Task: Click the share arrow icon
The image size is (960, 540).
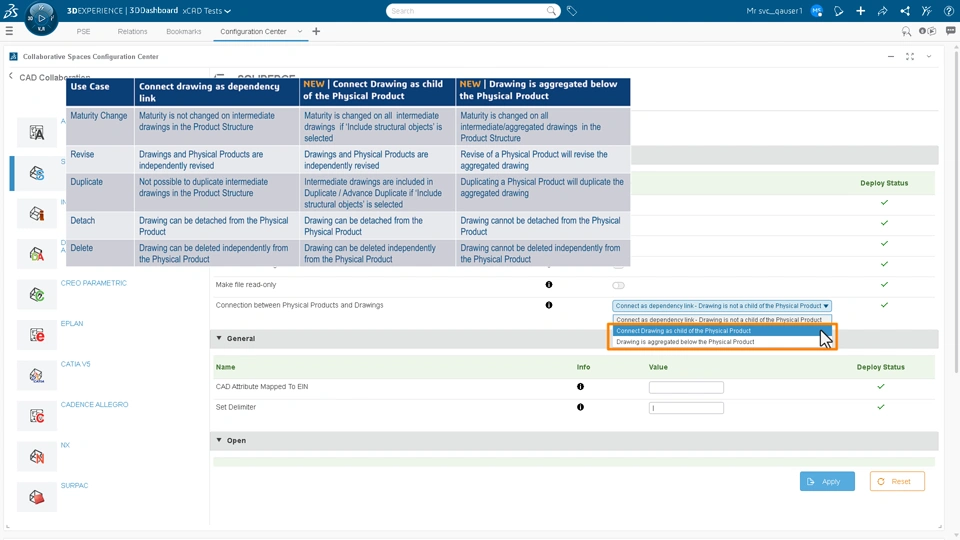Action: point(882,10)
